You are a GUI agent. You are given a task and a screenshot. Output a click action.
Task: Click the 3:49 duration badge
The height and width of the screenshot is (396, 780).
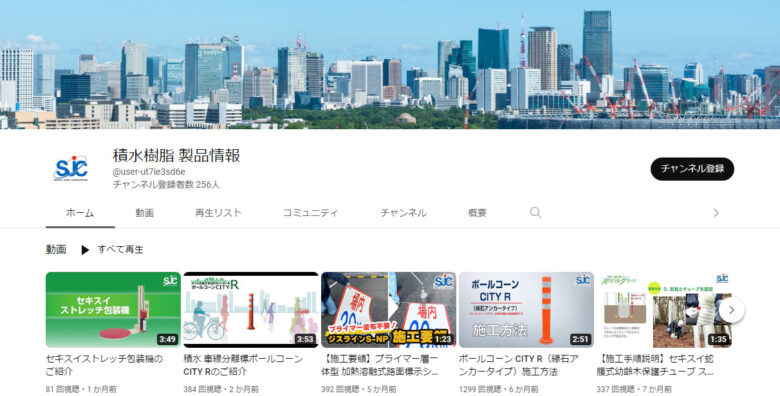167,339
